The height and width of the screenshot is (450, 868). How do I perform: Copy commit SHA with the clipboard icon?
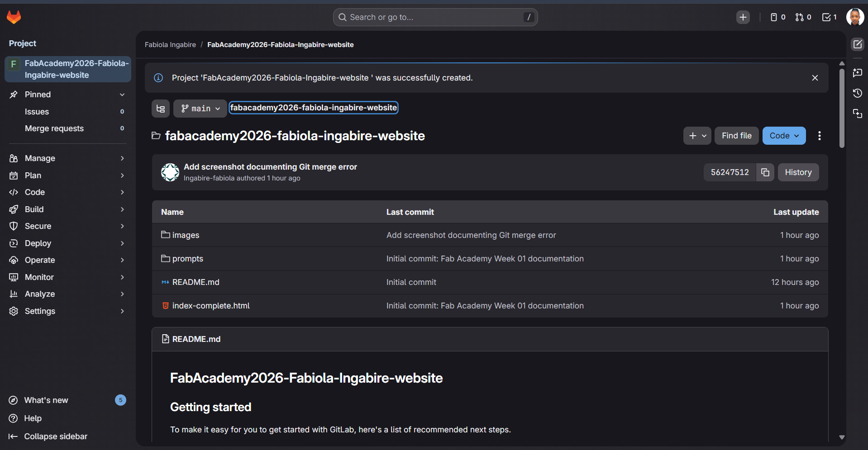765,172
